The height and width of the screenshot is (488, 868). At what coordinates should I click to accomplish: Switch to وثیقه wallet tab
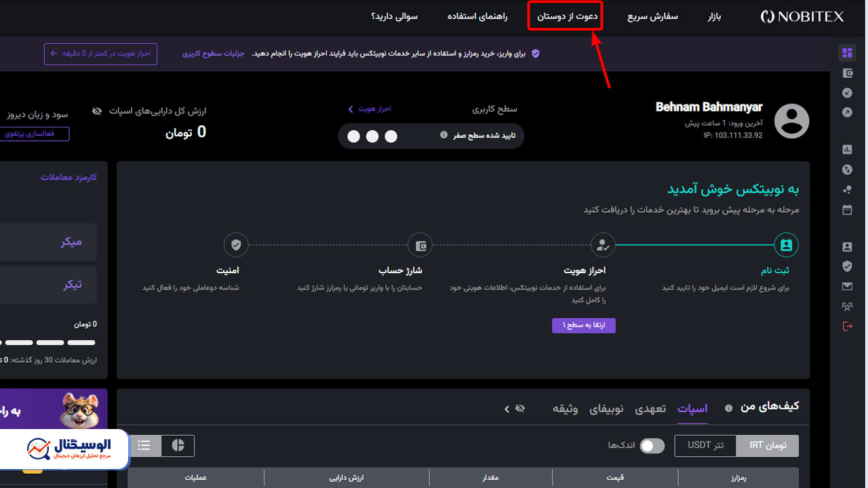pyautogui.click(x=565, y=408)
